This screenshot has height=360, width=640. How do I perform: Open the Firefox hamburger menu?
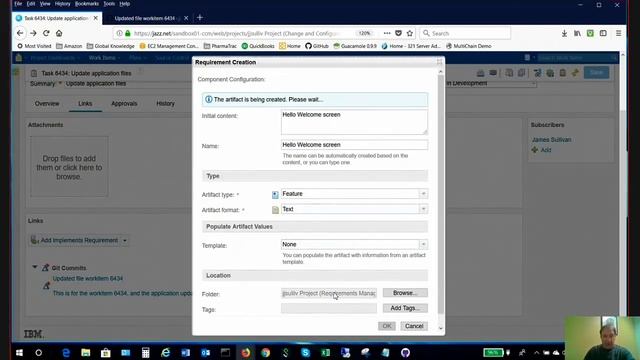coord(618,33)
